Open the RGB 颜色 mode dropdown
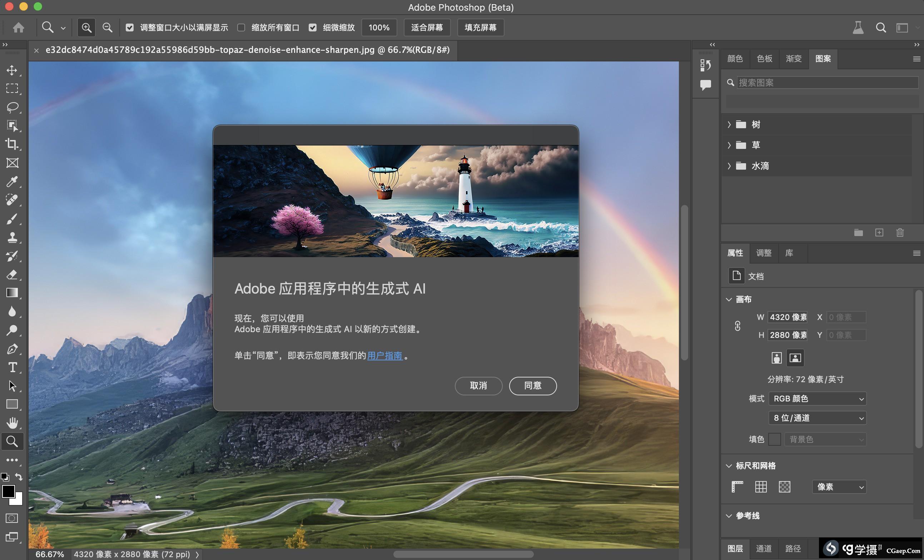This screenshot has height=560, width=924. coord(817,399)
